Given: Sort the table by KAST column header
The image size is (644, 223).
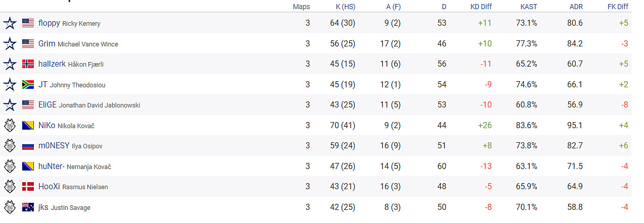Looking at the screenshot, I should (529, 7).
